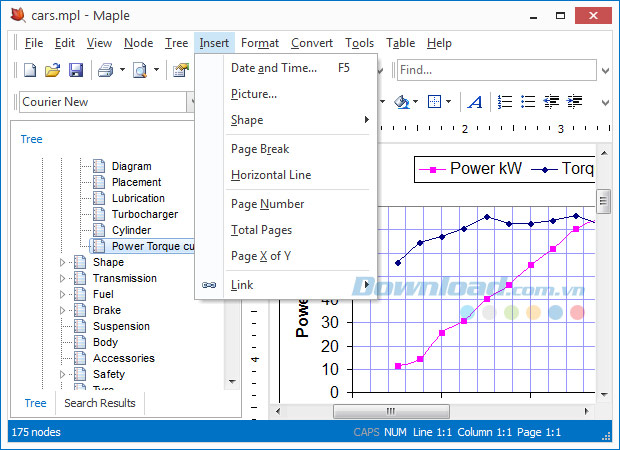Viewport: 620px width, 450px height.
Task: Expand the Fuel tree node
Action: (x=62, y=294)
